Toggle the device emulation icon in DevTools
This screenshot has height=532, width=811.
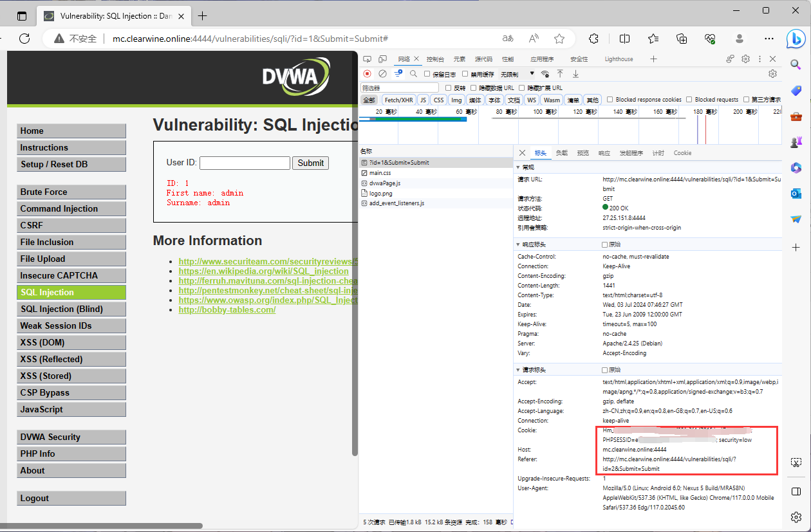click(x=383, y=59)
